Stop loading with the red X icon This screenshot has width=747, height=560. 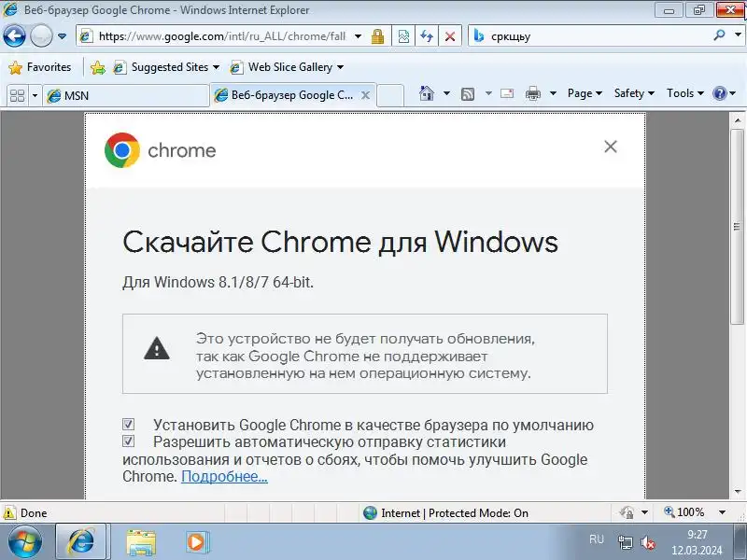click(x=450, y=36)
